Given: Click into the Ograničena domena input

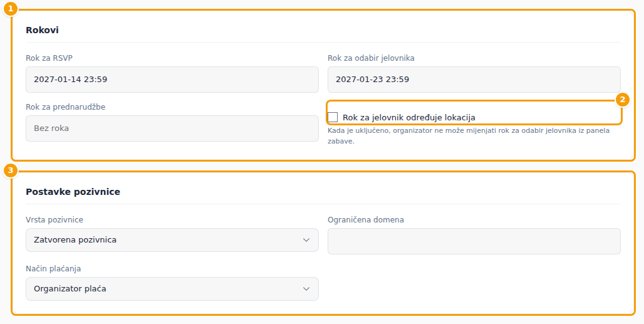Looking at the screenshot, I should click(x=474, y=241).
